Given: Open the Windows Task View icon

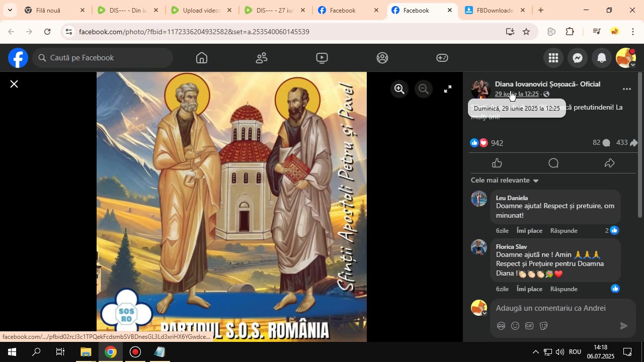Looking at the screenshot, I should (x=60, y=352).
